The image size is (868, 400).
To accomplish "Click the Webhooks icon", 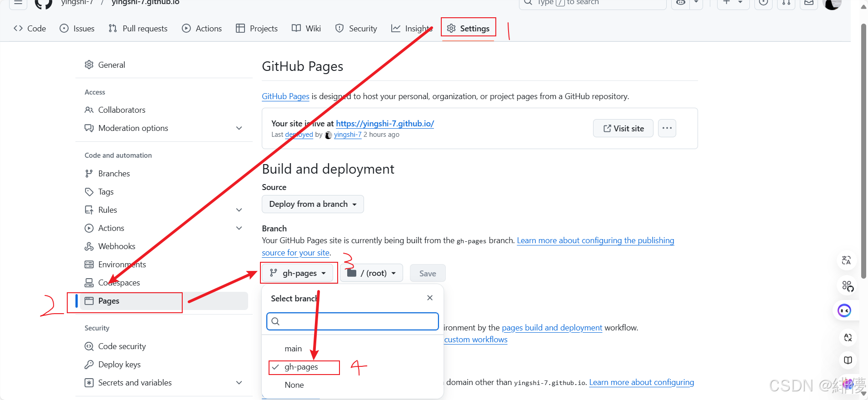I will click(89, 246).
